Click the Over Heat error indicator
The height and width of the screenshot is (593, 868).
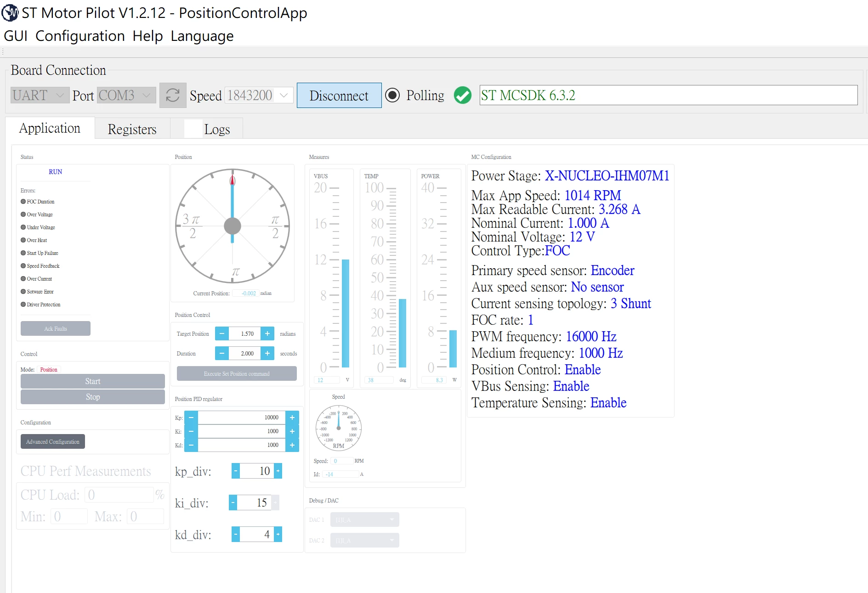pos(23,240)
